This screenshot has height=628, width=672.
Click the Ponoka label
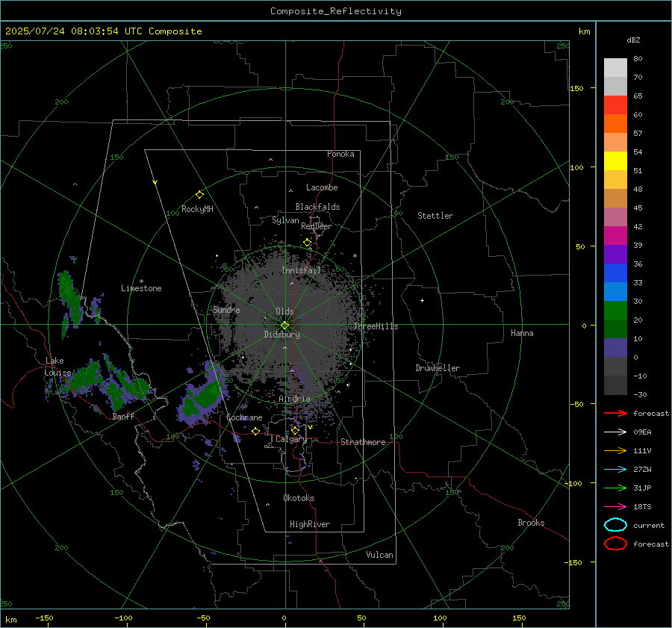click(x=340, y=154)
